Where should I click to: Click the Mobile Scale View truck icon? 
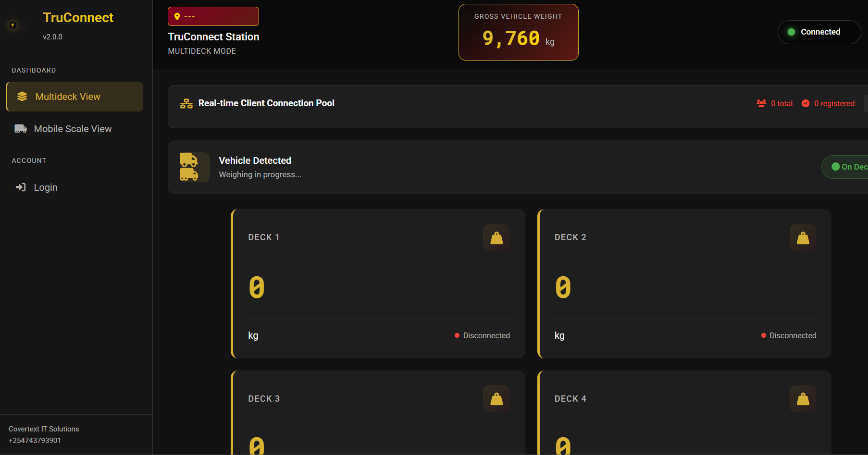tap(21, 129)
